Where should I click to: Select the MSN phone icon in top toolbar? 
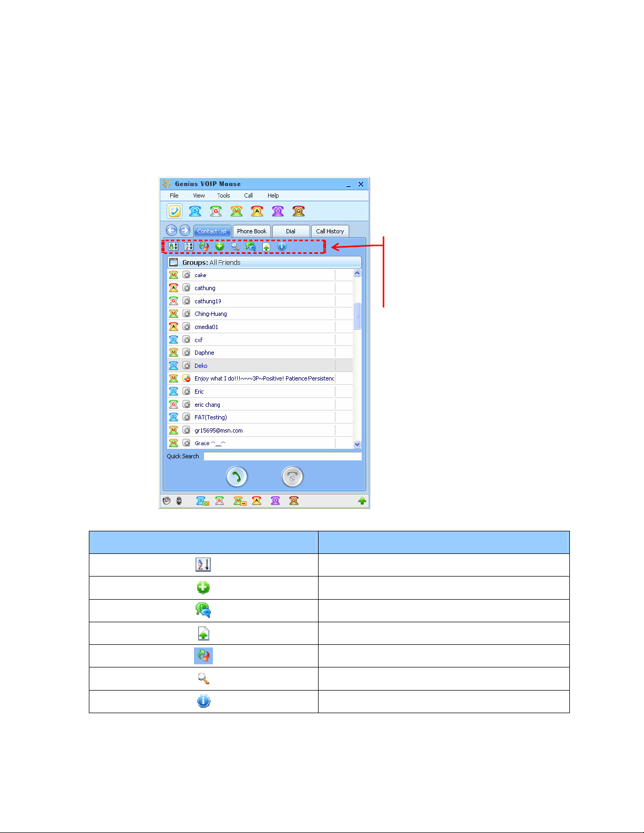pyautogui.click(x=237, y=211)
